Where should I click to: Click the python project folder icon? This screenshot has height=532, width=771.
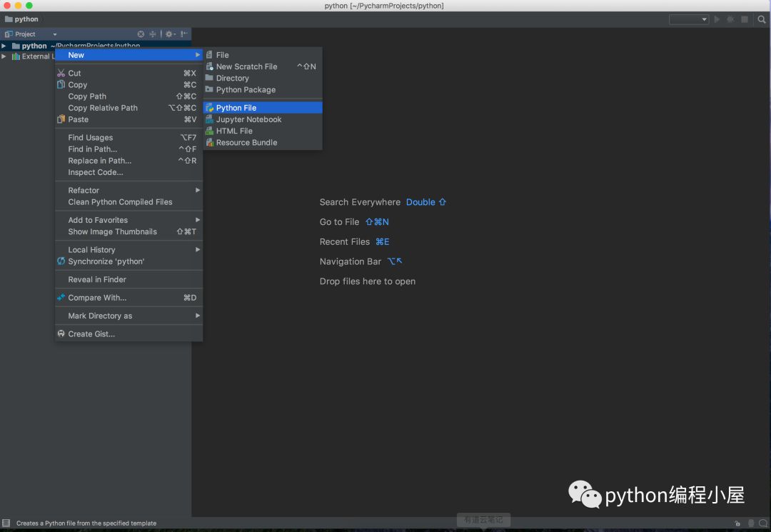[16, 46]
